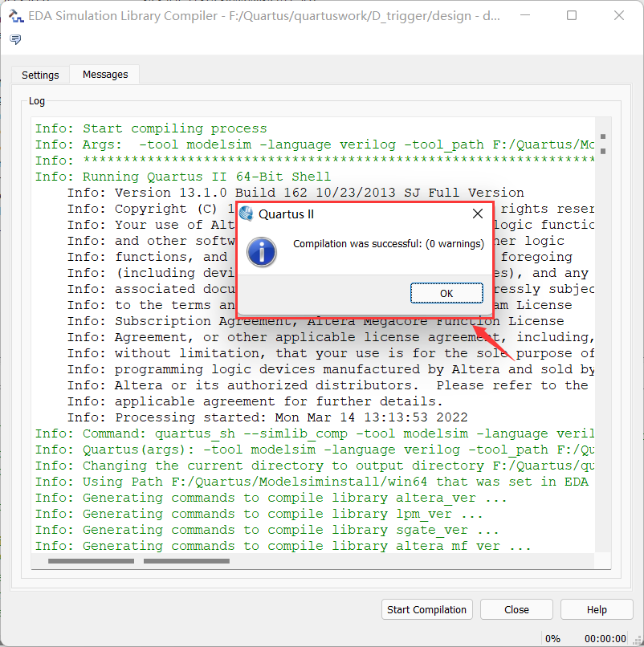Image resolution: width=644 pixels, height=647 pixels.
Task: Click the 'Command: quartus_sh --simlib_comp' log line
Action: [x=315, y=433]
